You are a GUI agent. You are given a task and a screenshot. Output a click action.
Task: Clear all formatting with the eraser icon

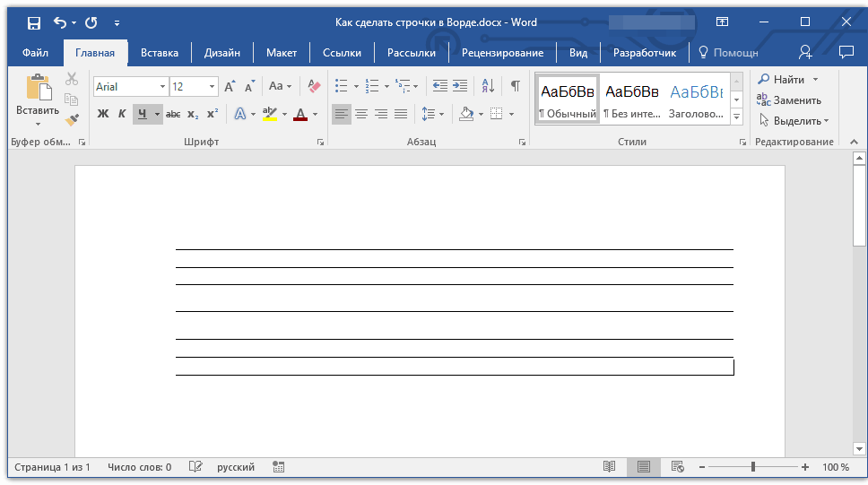tap(314, 86)
